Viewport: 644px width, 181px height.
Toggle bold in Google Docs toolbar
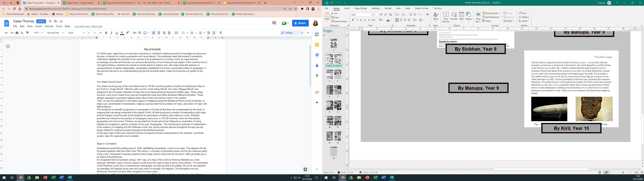[x=106, y=33]
